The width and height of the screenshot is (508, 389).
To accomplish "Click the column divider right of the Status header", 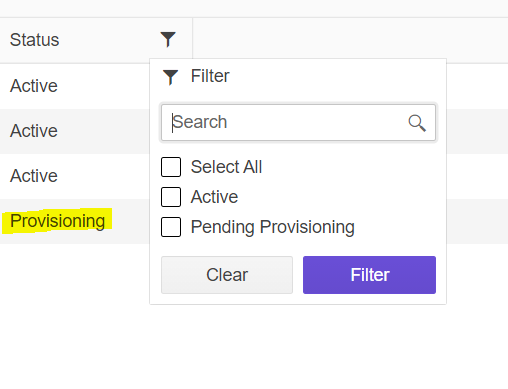I will click(192, 40).
